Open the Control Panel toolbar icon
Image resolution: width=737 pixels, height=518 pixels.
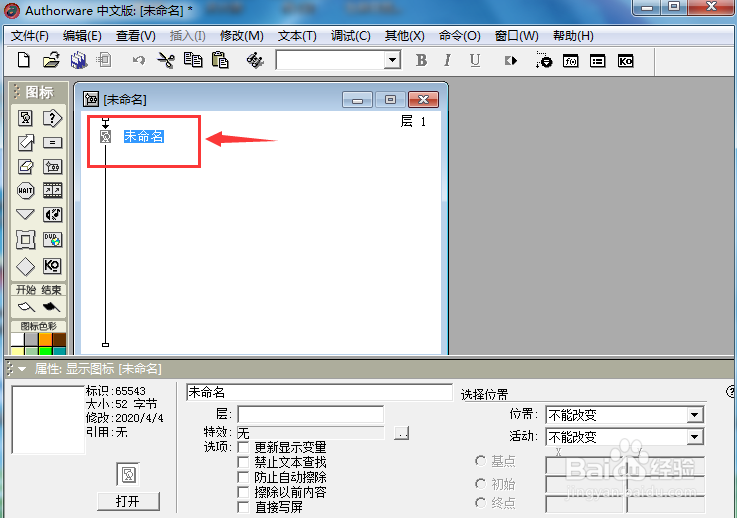click(543, 60)
